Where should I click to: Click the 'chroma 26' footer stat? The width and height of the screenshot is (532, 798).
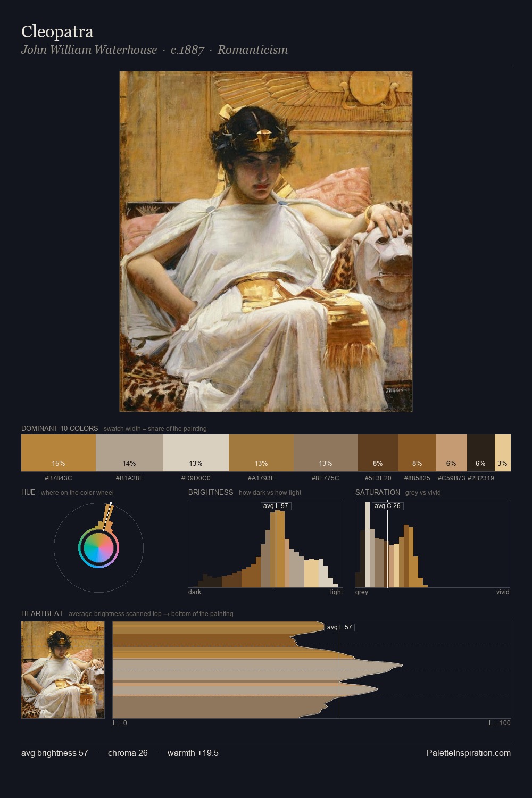point(128,753)
